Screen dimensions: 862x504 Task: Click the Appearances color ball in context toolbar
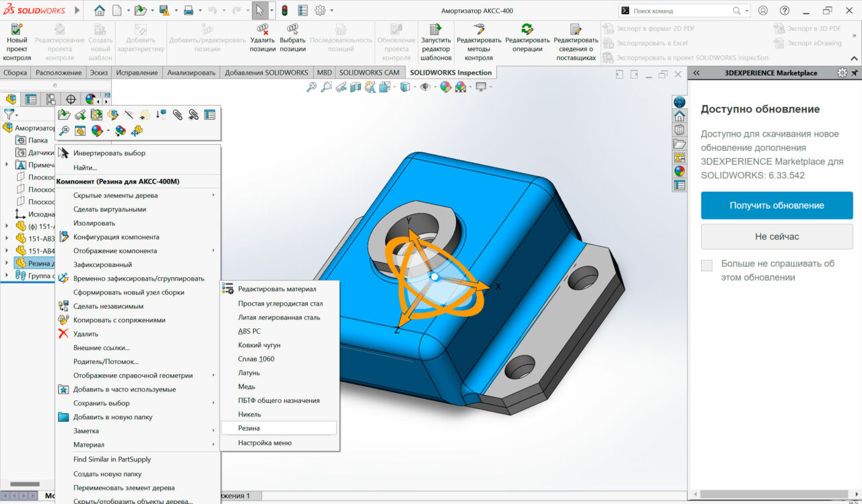pyautogui.click(x=97, y=131)
